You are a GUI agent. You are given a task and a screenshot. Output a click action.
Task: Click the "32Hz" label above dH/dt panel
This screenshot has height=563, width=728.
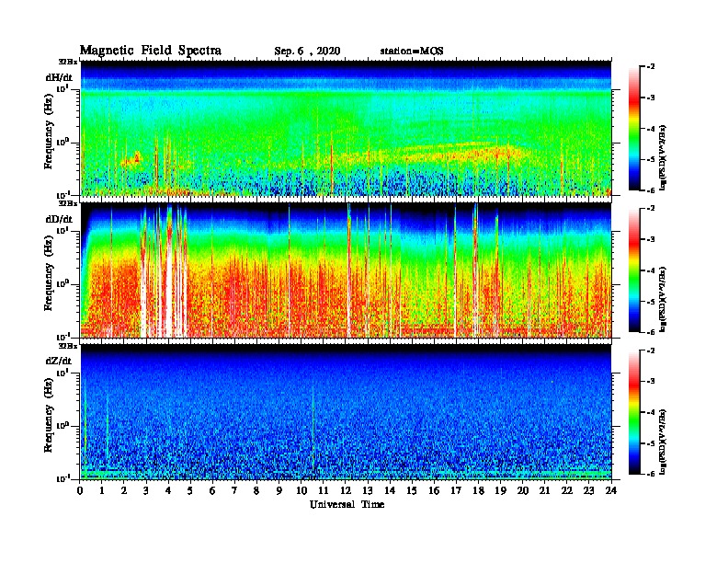(68, 62)
